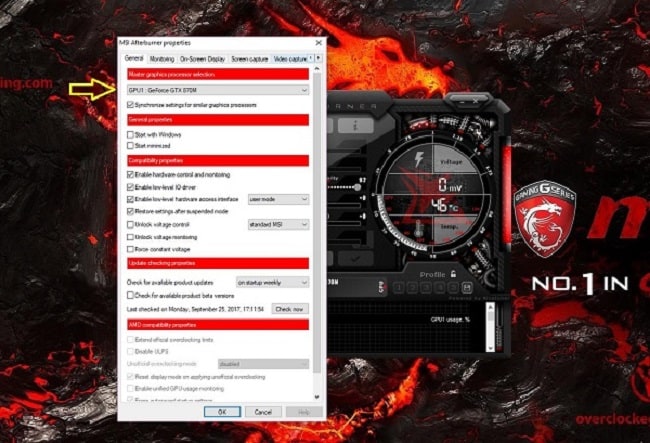Select Afterburner profile slot 4
The width and height of the screenshot is (650, 443).
pos(440,288)
